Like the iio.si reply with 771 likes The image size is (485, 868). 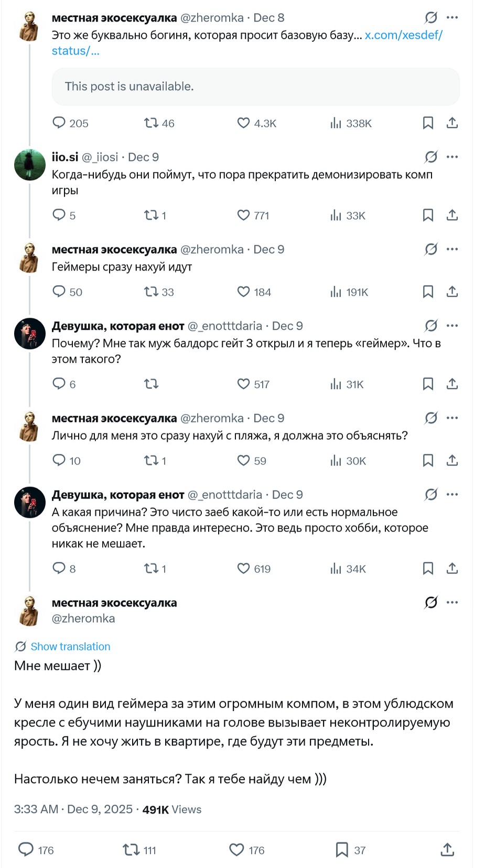tap(244, 215)
